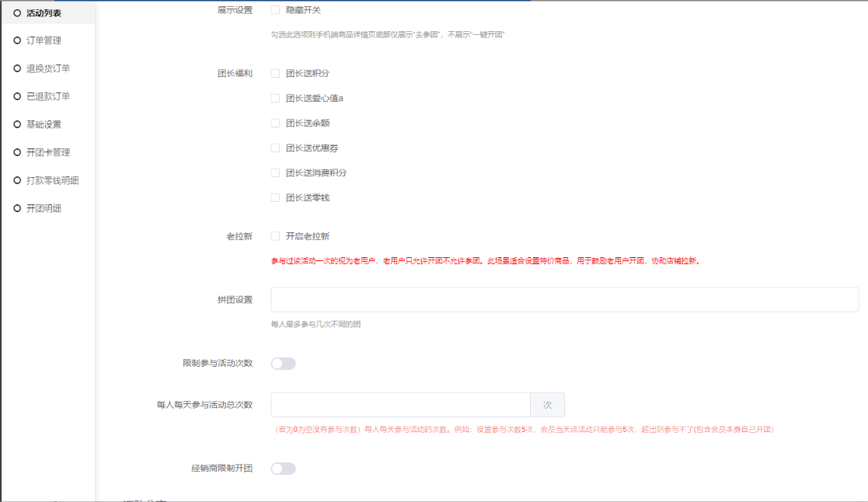The image size is (868, 502).
Task: Toggle the 限制参与活动次数 switch
Action: point(283,364)
